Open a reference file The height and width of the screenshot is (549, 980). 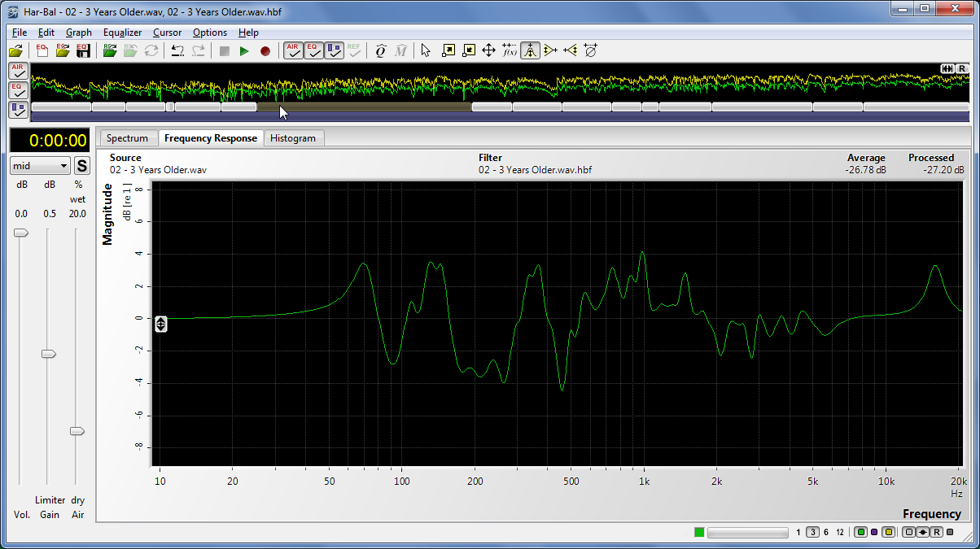110,50
